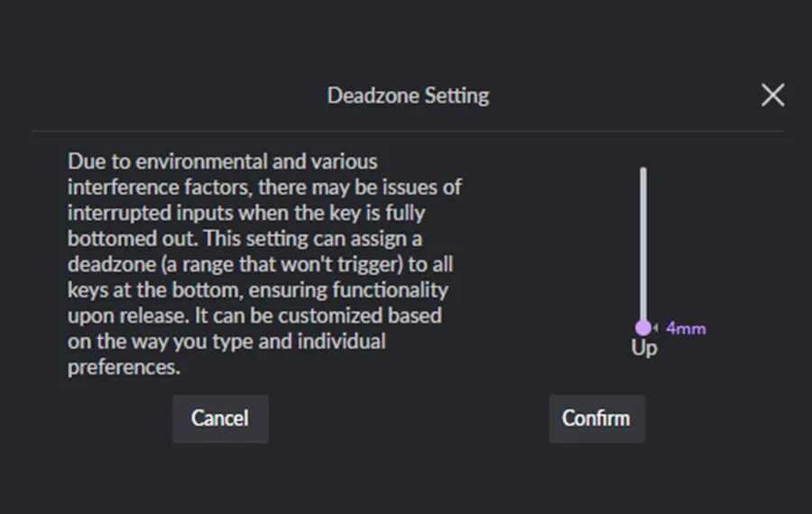Cancel the deadzone changes

click(220, 418)
